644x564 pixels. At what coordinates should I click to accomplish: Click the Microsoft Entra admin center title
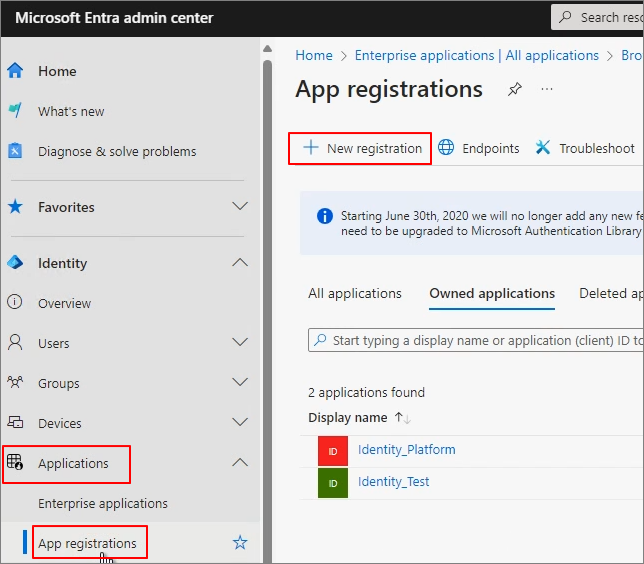[114, 18]
